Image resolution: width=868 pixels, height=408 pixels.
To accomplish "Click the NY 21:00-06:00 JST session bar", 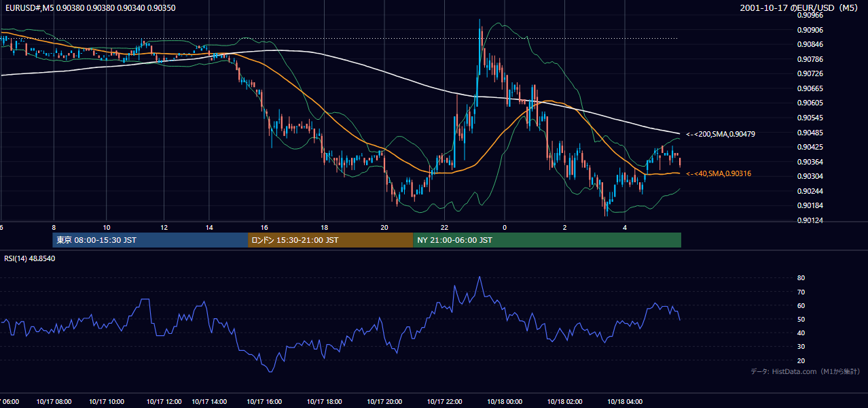I will (547, 240).
